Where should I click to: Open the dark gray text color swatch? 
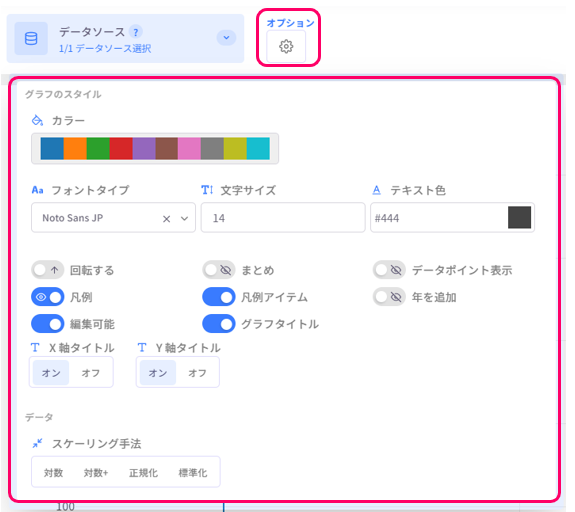(x=519, y=217)
